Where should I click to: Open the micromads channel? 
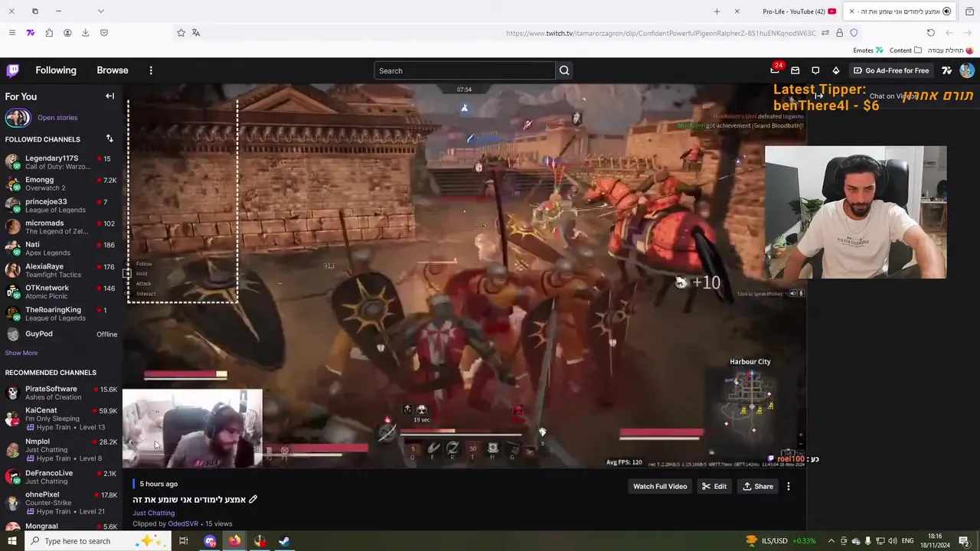click(x=61, y=227)
